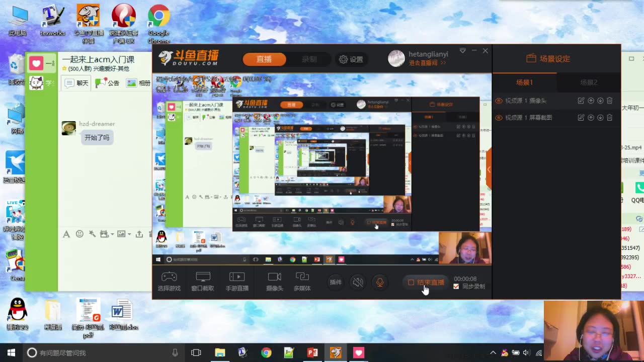Open the 公告 announcement tab in QQ group
This screenshot has width=644, height=362.
pyautogui.click(x=107, y=83)
